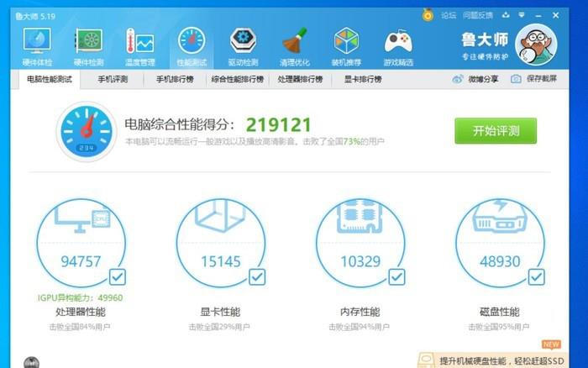Screen dimensions: 588x368
Task: Uncheck the 内存性能 checkbox
Action: click(396, 277)
